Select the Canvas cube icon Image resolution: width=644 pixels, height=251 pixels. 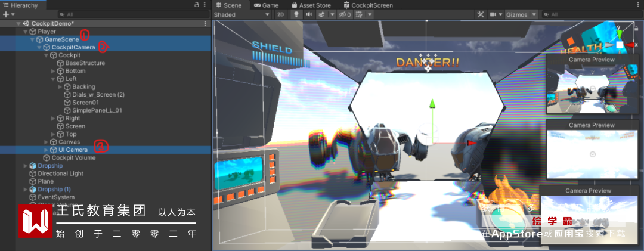click(54, 142)
